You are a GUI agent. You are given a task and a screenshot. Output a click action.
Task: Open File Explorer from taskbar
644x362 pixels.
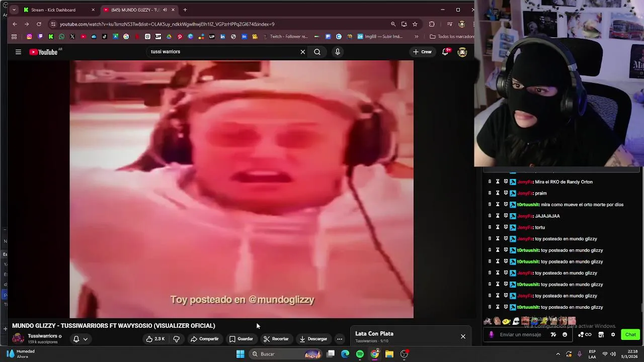tap(389, 354)
